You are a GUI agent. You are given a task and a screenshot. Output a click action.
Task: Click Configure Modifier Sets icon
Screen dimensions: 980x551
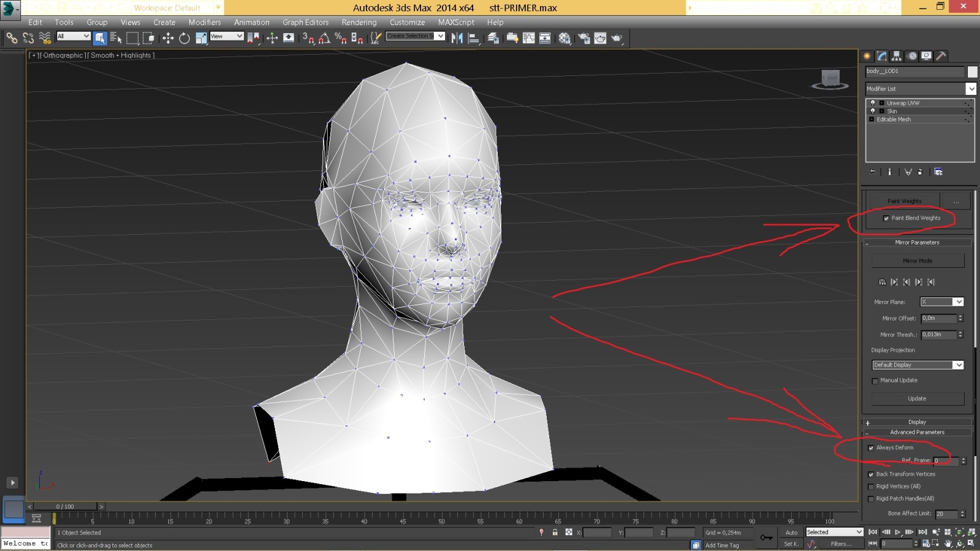click(938, 172)
